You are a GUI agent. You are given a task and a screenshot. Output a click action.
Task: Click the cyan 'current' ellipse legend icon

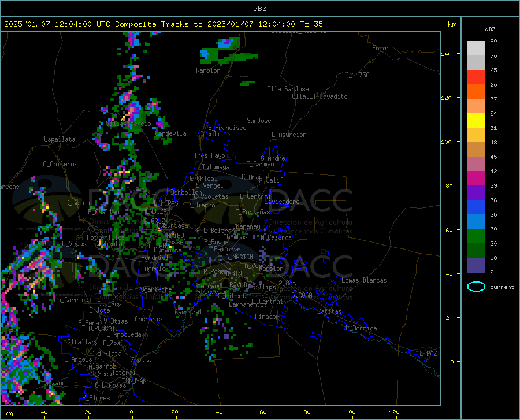pyautogui.click(x=476, y=287)
